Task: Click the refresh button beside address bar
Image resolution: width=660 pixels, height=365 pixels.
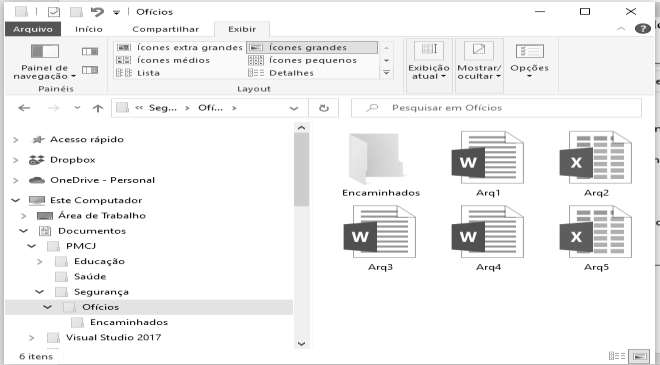Action: point(323,108)
